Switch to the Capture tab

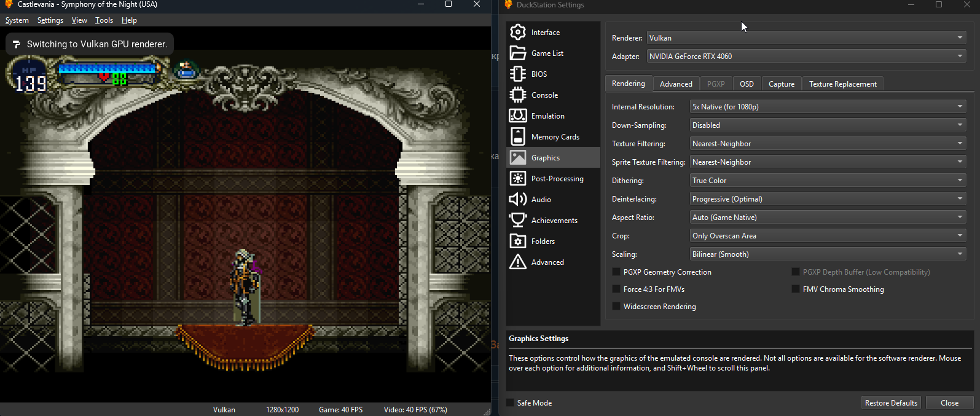click(782, 84)
